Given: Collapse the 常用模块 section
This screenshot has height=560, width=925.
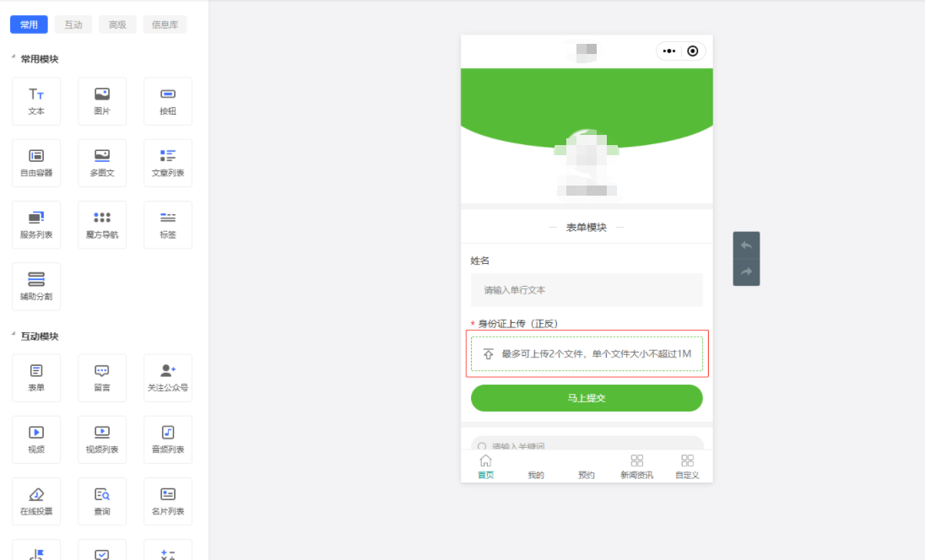Looking at the screenshot, I should pyautogui.click(x=14, y=57).
